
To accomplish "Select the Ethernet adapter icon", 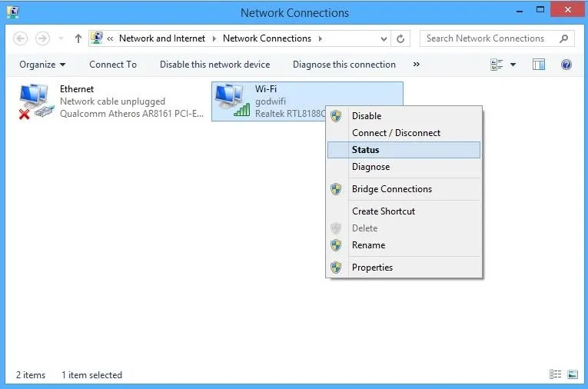I will click(x=36, y=101).
